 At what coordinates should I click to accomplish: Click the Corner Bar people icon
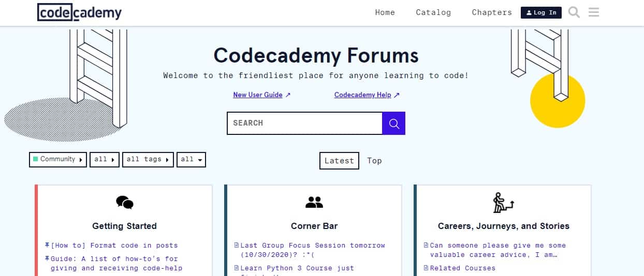coord(314,202)
